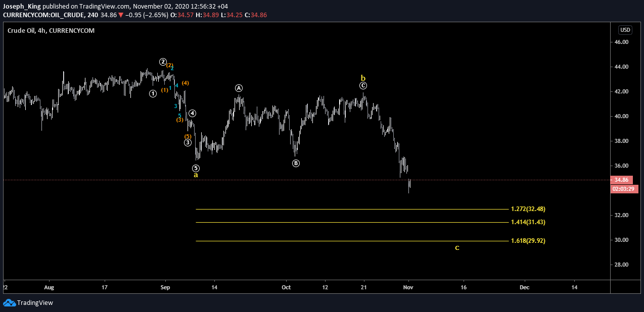Click the Oct date axis label
644x312 pixels.
(x=287, y=287)
